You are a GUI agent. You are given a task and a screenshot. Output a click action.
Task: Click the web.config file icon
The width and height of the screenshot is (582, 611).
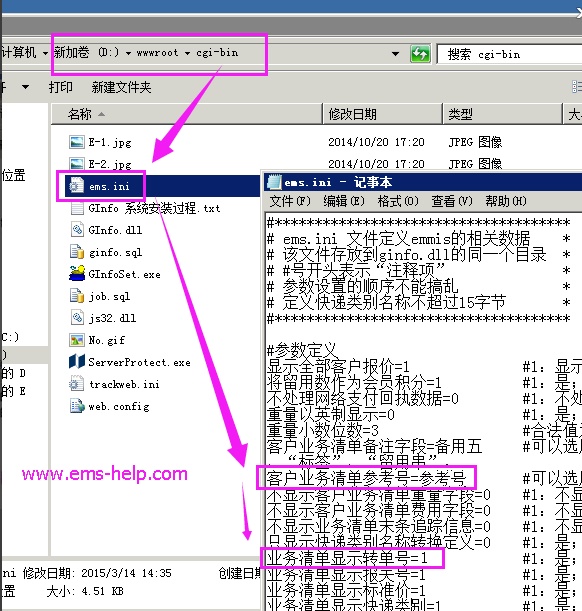77,406
